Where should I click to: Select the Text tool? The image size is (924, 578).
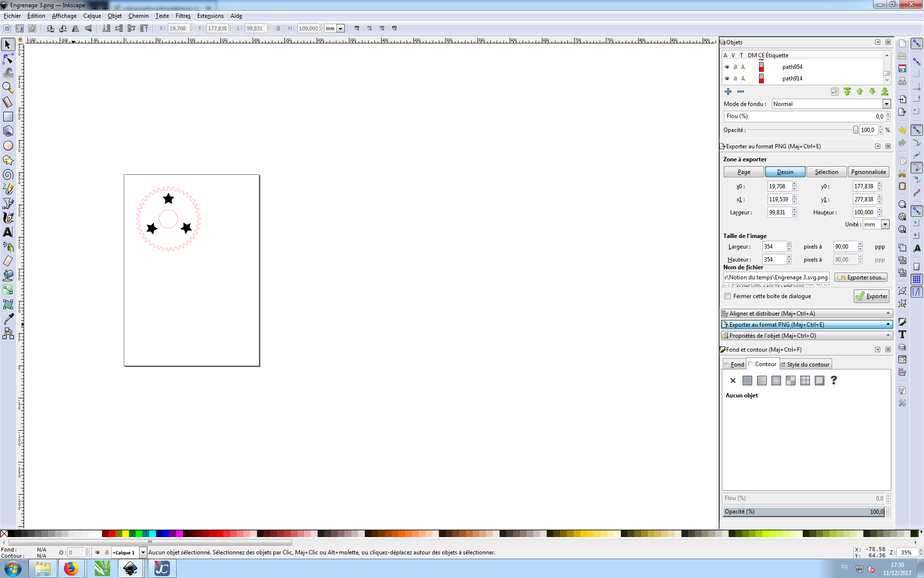coord(8,232)
